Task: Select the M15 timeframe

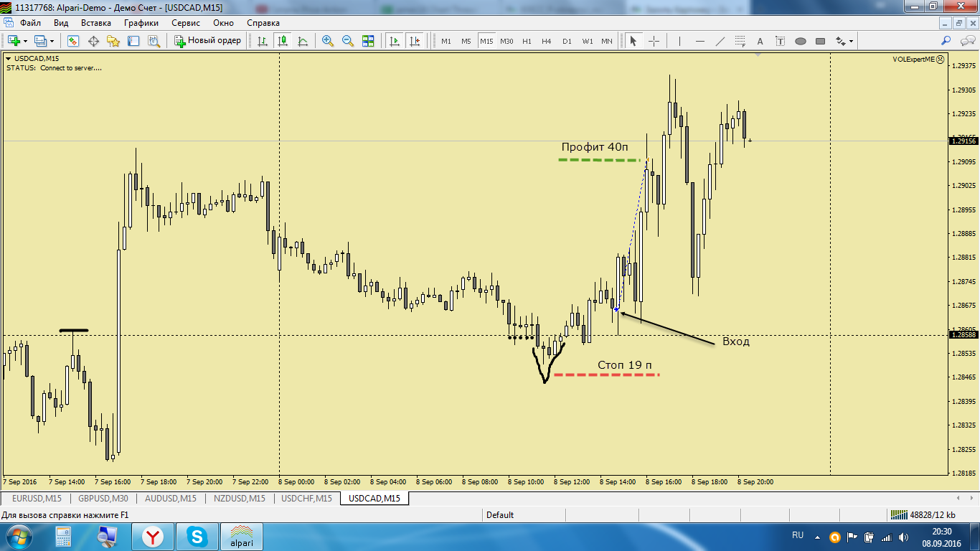Action: (486, 41)
